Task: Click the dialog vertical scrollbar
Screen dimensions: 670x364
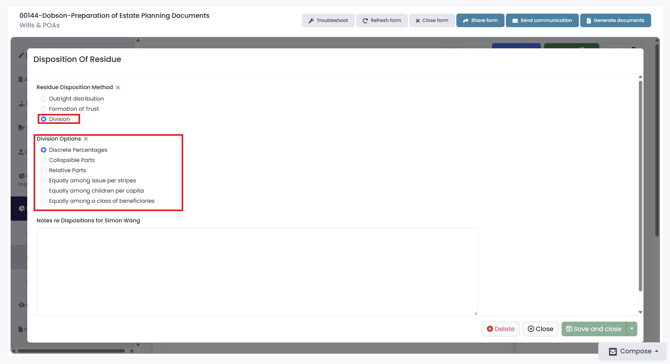Action: point(640,186)
